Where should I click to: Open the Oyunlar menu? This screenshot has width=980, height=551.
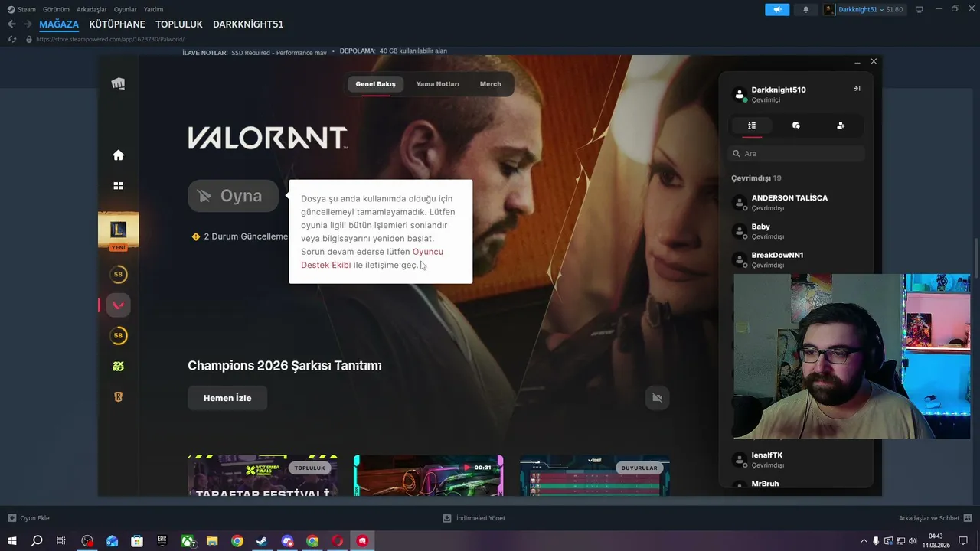coord(125,9)
